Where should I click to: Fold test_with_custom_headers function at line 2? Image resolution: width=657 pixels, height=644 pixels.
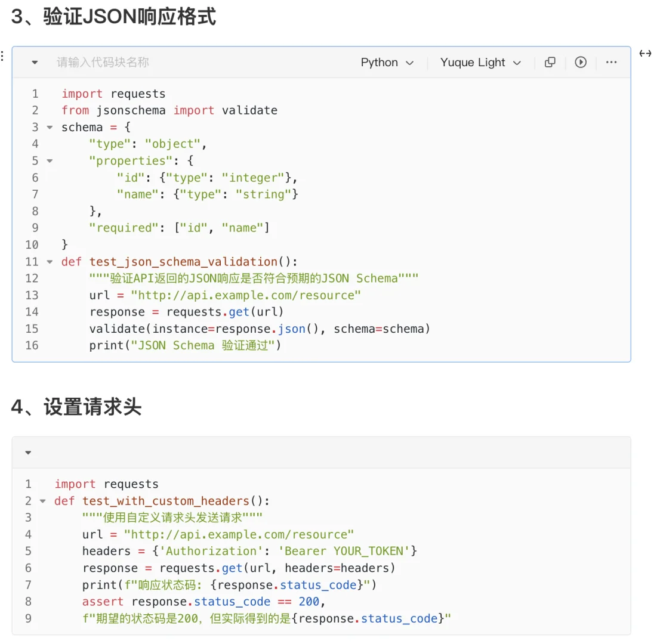click(43, 501)
